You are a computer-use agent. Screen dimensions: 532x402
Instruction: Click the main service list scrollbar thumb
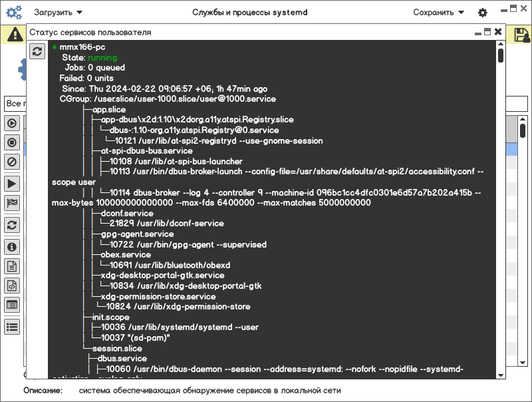[x=523, y=130]
